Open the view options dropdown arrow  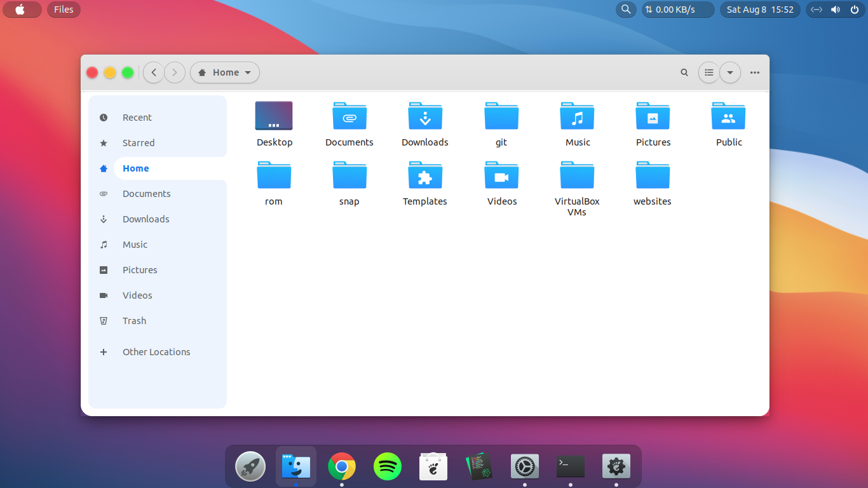click(730, 72)
